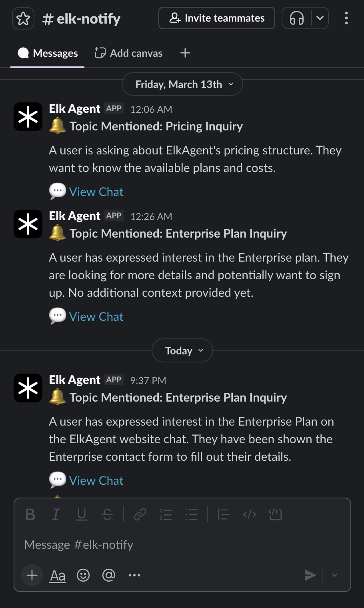The height and width of the screenshot is (608, 364).
Task: Star the elk-notify channel
Action: pos(23,18)
